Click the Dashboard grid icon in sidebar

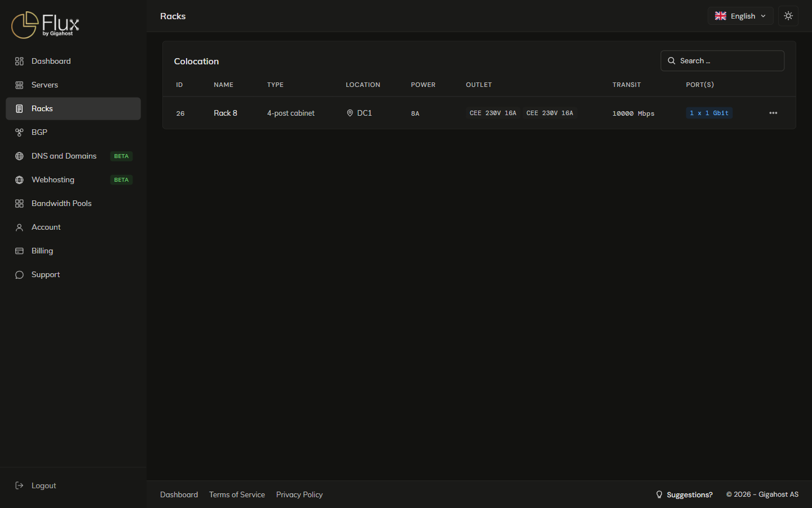coord(19,62)
